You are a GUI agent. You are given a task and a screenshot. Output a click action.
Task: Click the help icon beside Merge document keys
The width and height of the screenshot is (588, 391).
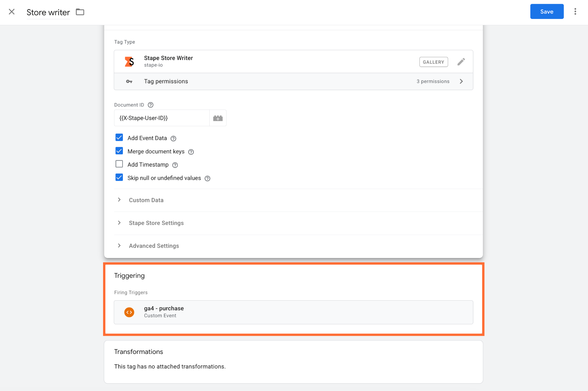[191, 152]
